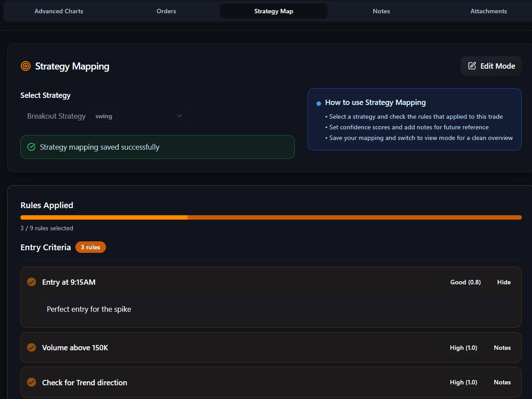This screenshot has height=399, width=532.
Task: Click the Edit Mode button
Action: [491, 66]
